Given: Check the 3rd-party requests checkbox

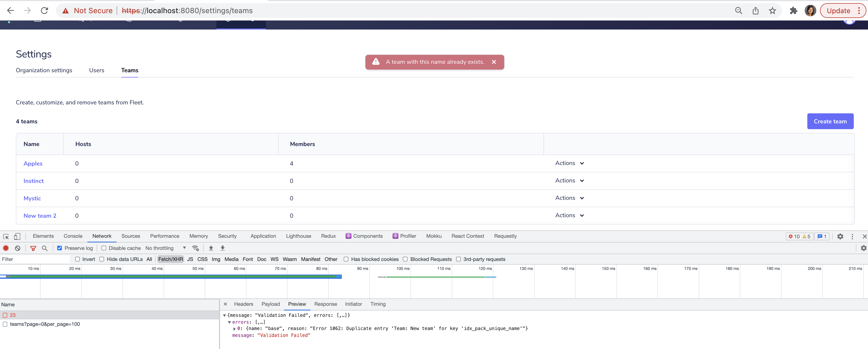Looking at the screenshot, I should pos(458,259).
